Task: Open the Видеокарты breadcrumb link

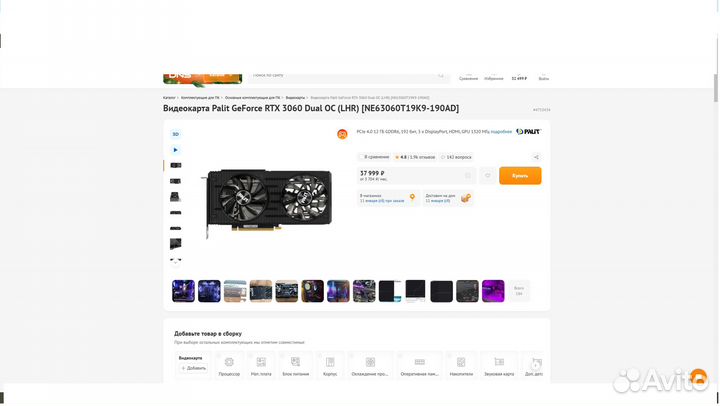Action: tap(295, 98)
